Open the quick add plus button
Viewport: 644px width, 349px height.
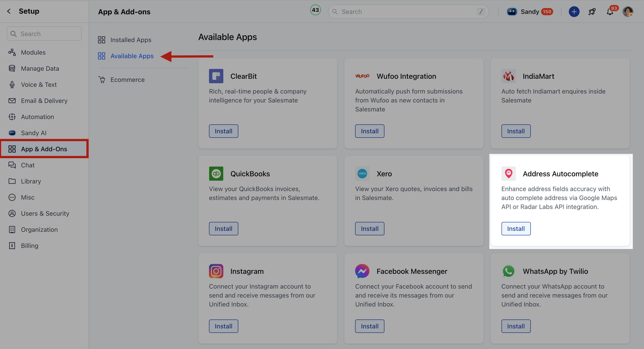pos(574,12)
